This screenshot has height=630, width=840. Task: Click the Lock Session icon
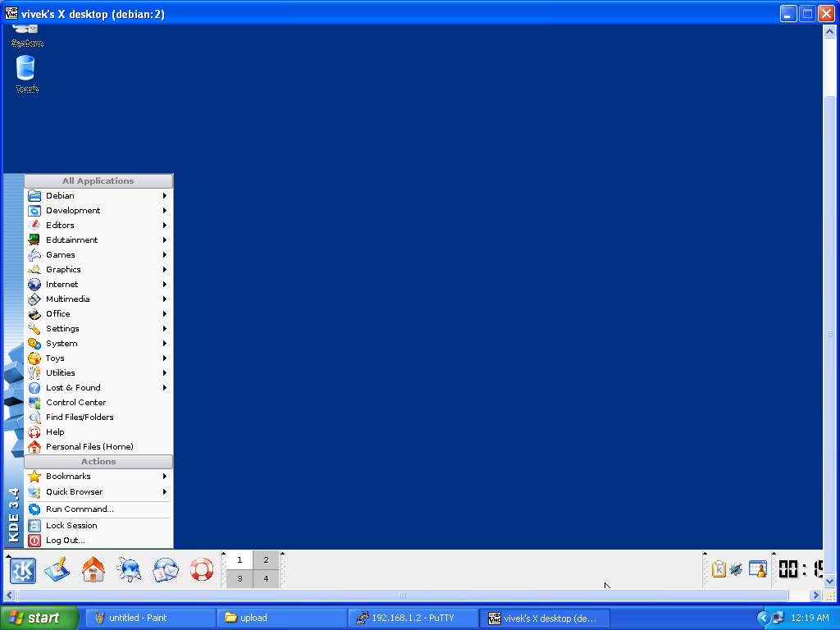tap(34, 526)
